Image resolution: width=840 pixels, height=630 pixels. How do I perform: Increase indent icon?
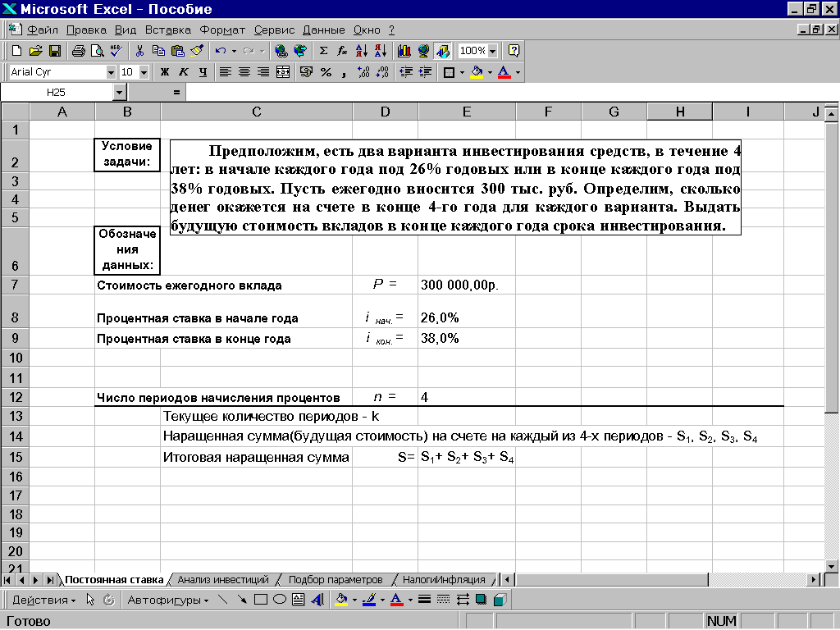click(x=426, y=72)
